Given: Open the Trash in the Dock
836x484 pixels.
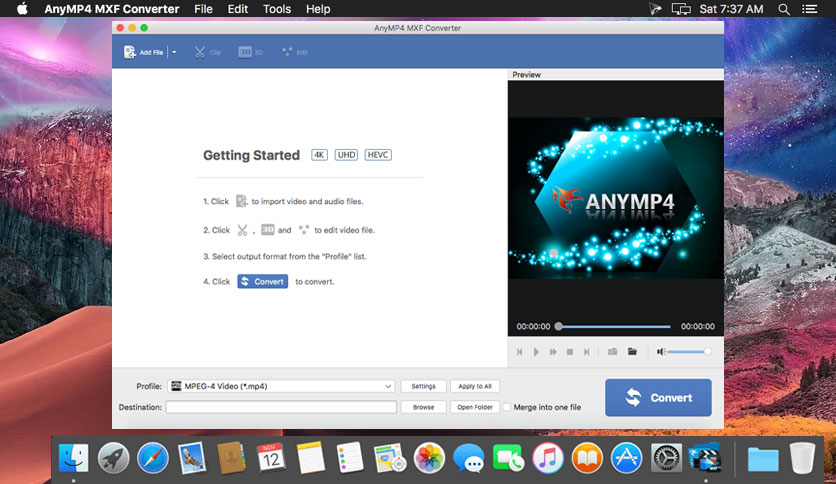Looking at the screenshot, I should click(x=802, y=457).
